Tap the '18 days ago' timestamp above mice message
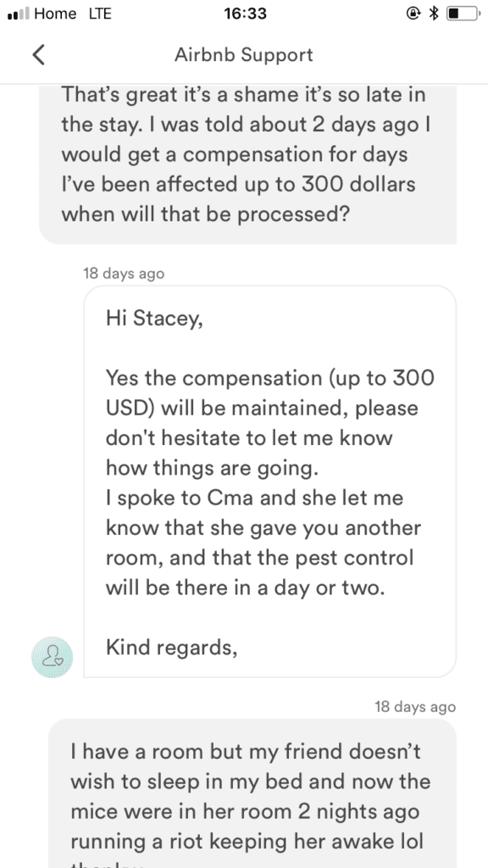This screenshot has width=488, height=868. pyautogui.click(x=415, y=707)
